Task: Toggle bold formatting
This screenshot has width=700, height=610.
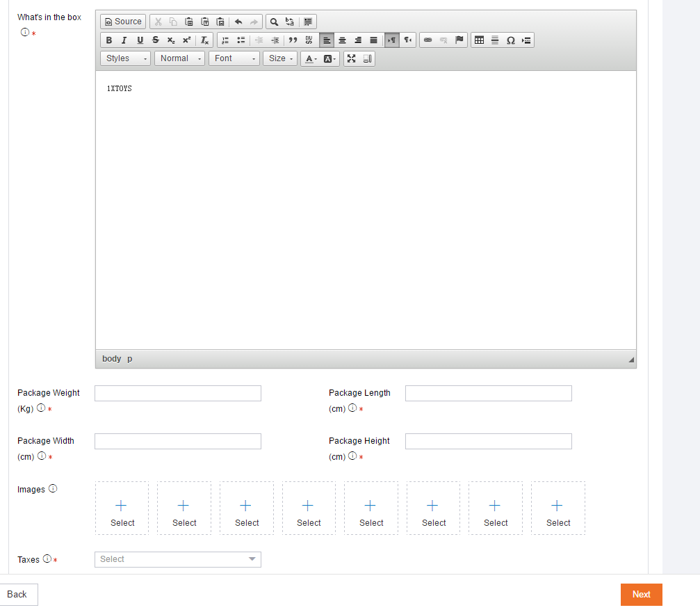Action: 109,40
